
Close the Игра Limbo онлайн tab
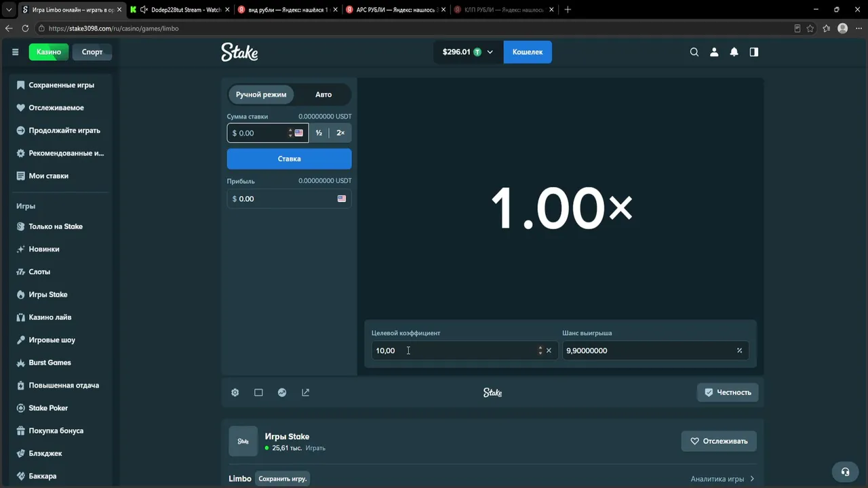[x=121, y=9]
